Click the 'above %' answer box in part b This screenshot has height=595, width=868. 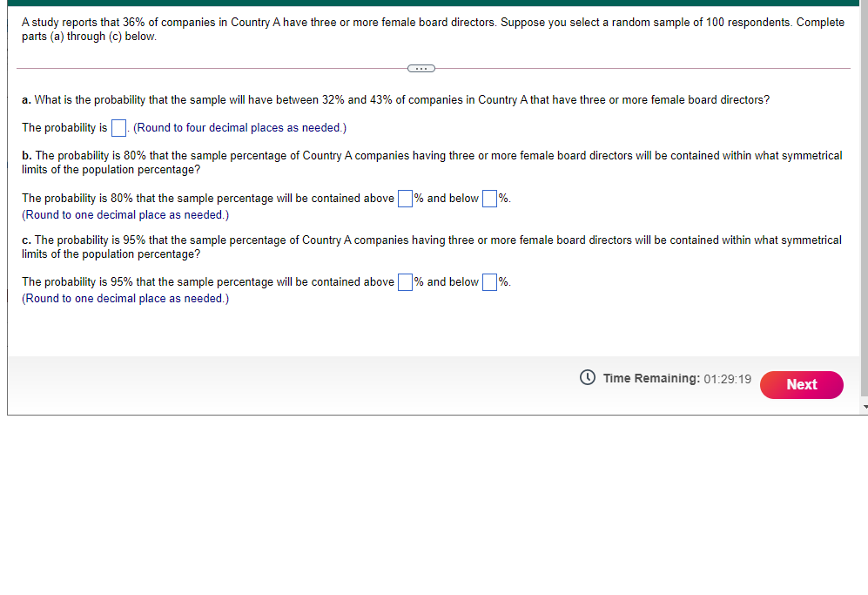405,198
